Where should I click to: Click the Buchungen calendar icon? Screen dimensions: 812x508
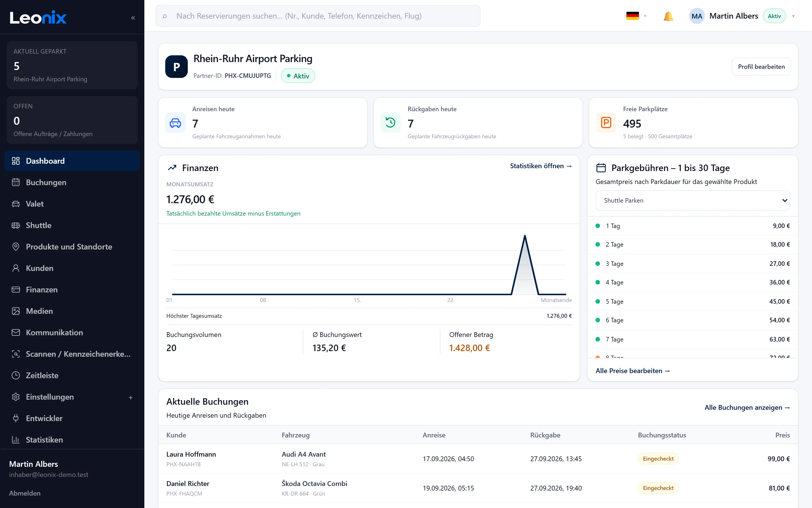tap(16, 182)
